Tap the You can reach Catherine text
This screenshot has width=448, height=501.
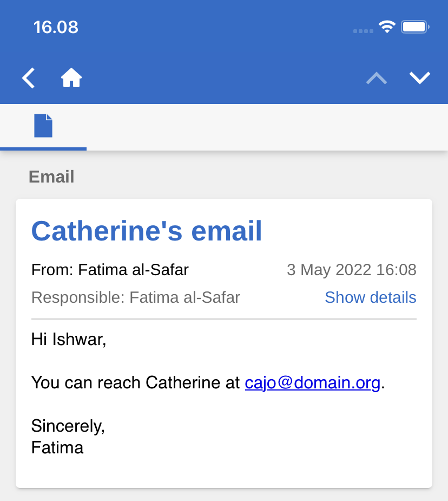pyautogui.click(x=135, y=383)
